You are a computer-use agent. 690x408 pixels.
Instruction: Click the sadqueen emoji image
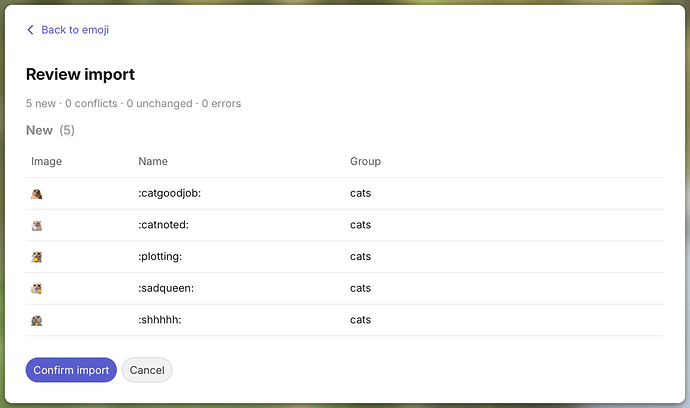37,288
